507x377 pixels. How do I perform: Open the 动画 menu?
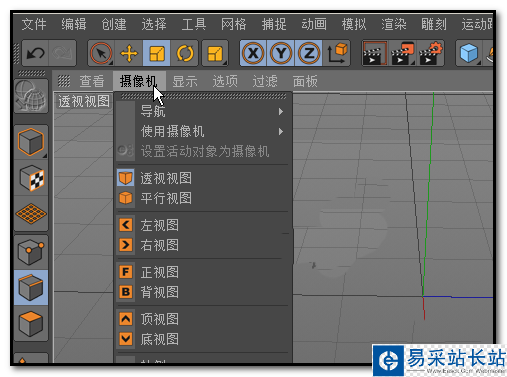click(x=314, y=24)
